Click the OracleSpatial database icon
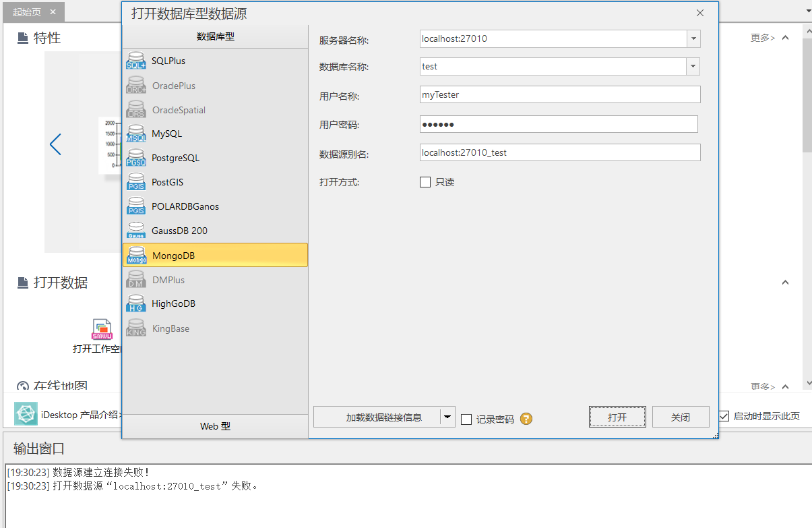812x528 pixels. click(136, 110)
